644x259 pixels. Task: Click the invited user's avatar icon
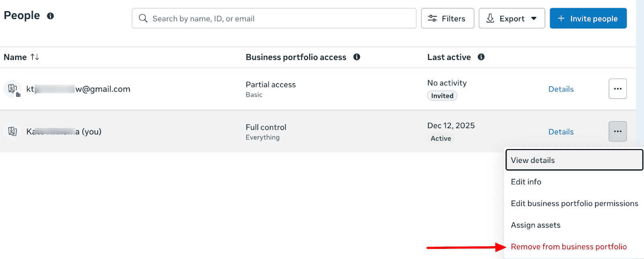(x=13, y=89)
